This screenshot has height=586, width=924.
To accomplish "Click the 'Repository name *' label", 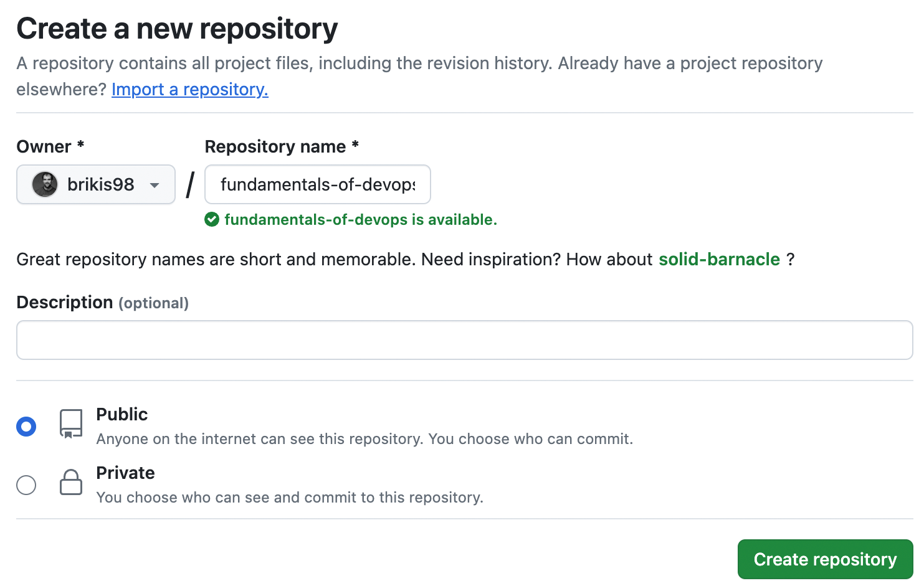I will [x=282, y=146].
